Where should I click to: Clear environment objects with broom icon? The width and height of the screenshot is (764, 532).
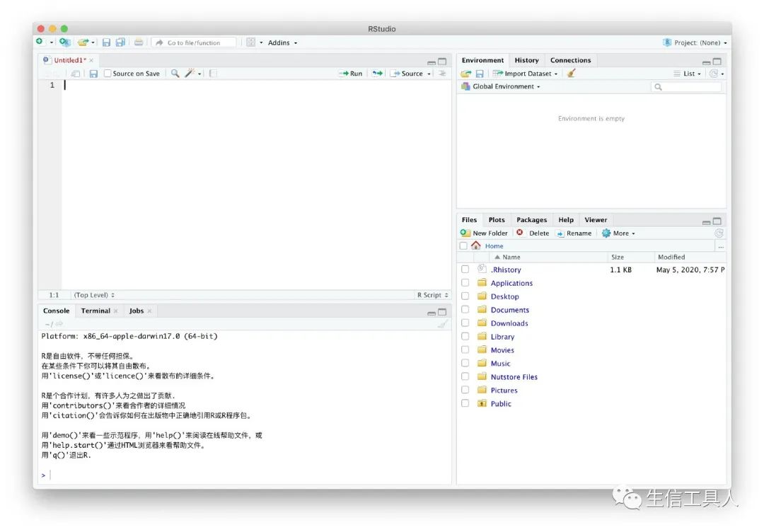pos(571,73)
